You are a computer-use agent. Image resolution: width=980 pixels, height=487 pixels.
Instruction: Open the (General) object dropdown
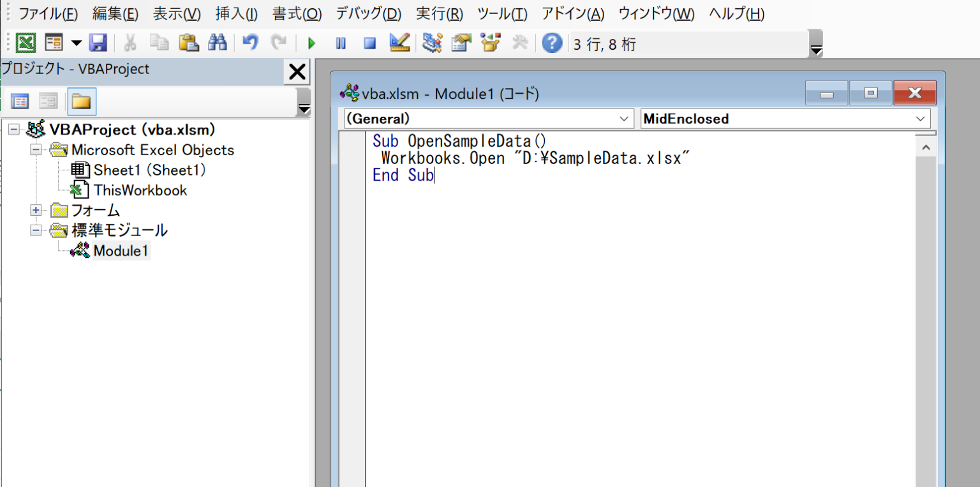(624, 119)
